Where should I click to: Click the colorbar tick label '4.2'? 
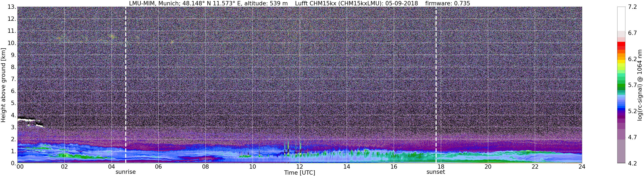632,163
